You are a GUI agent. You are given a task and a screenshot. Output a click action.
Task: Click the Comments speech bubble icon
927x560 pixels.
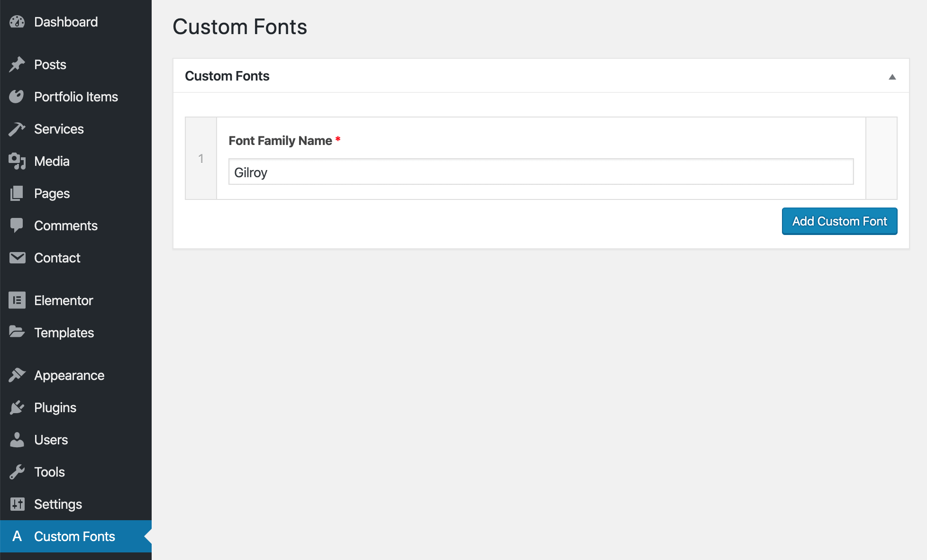click(17, 226)
